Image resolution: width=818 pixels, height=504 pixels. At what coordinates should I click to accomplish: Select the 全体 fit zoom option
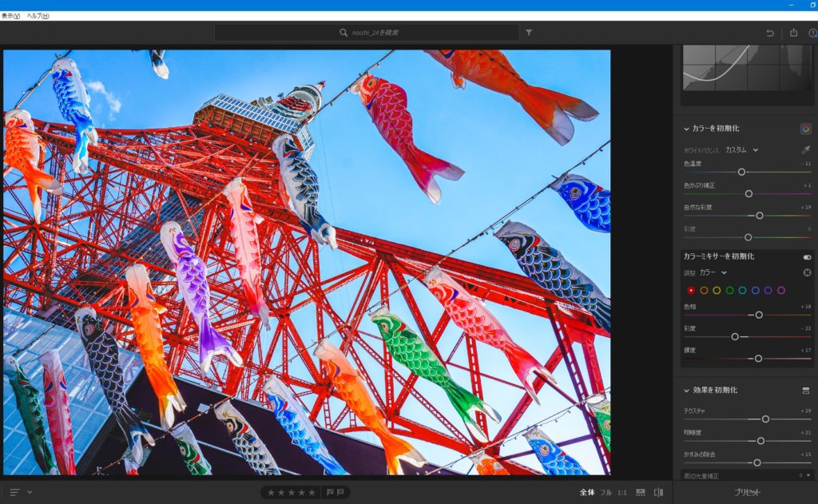click(587, 492)
